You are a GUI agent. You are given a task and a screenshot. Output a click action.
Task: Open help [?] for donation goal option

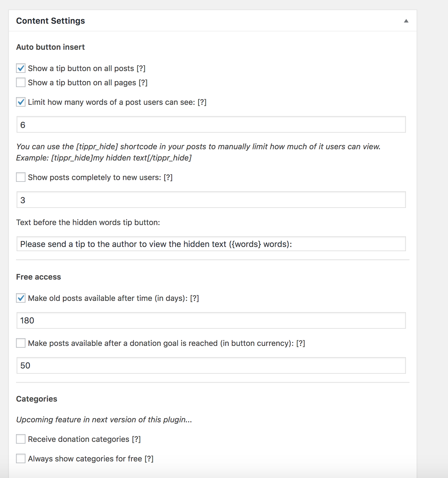[300, 343]
